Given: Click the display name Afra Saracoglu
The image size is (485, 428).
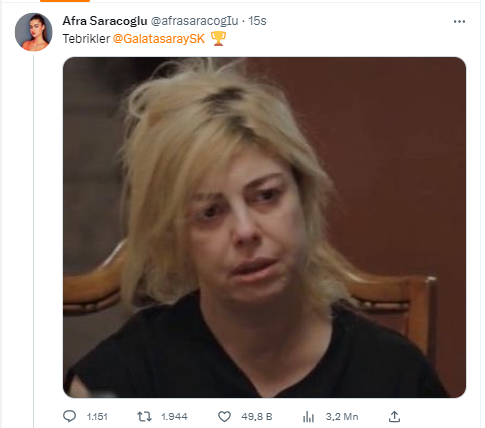Looking at the screenshot, I should click(105, 21).
